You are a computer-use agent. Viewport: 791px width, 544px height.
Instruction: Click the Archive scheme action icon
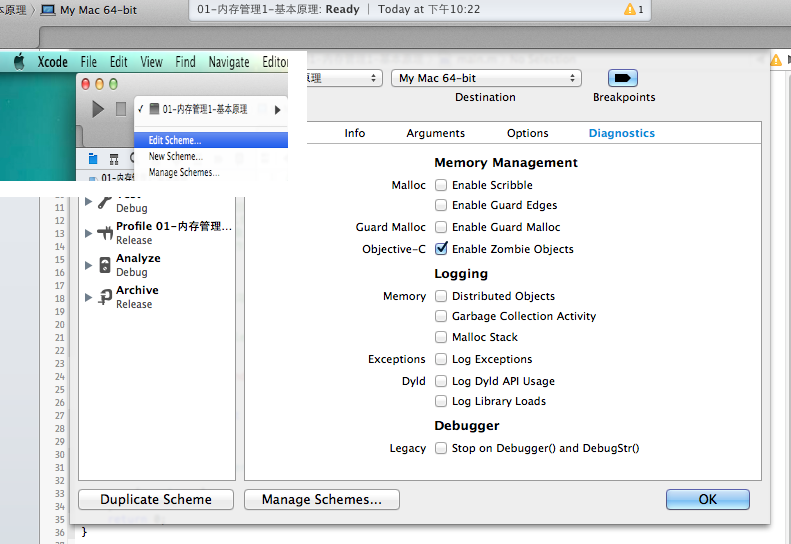click(105, 297)
